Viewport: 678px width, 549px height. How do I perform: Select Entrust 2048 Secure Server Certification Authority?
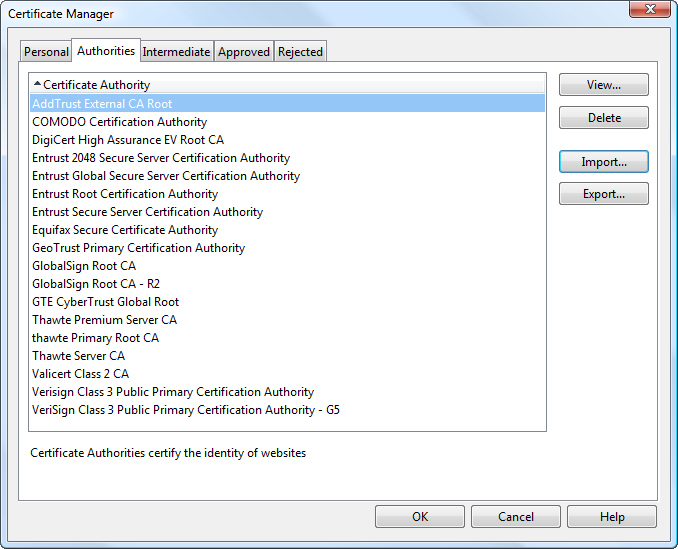coord(288,158)
